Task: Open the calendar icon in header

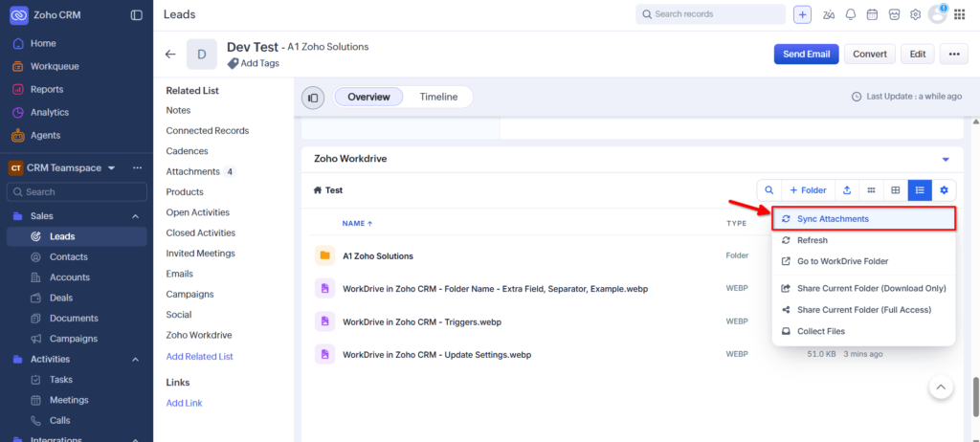Action: coord(872,14)
